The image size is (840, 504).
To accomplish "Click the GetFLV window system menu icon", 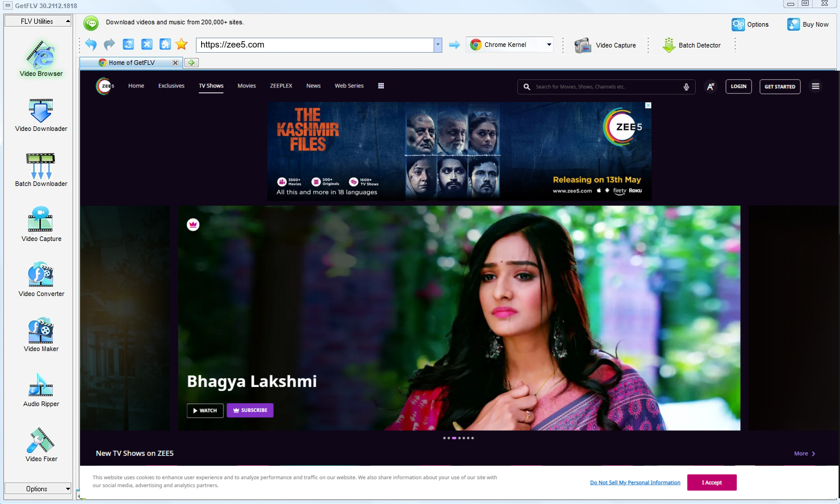I will pos(8,6).
